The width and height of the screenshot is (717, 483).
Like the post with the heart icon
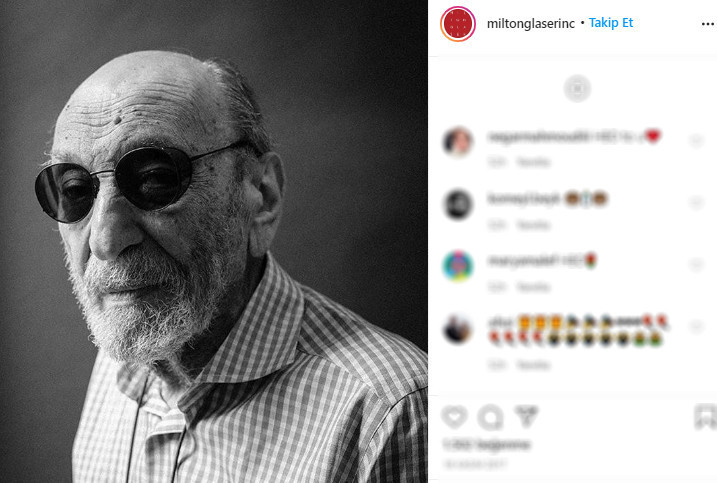point(454,416)
